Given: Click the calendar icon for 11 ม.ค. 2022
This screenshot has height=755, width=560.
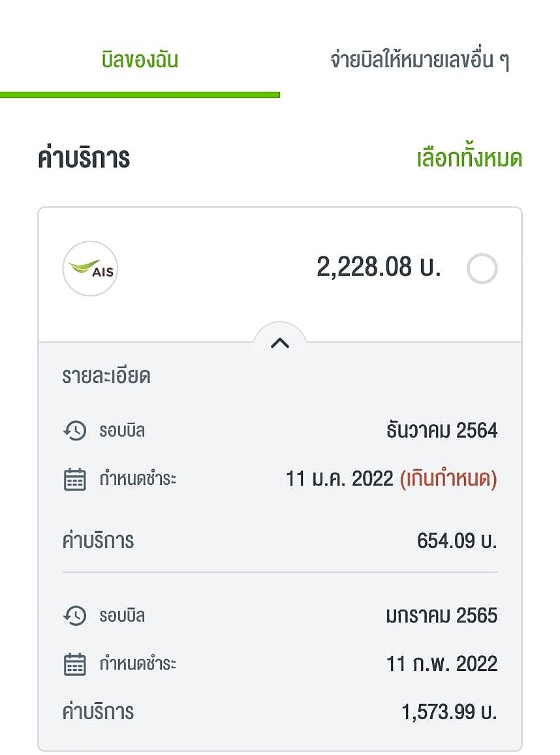Looking at the screenshot, I should tap(74, 479).
